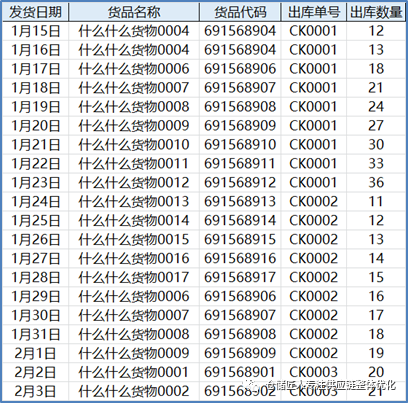408x403 pixels.
Task: Select product name 什么什么货物0001
Action: pyautogui.click(x=134, y=372)
